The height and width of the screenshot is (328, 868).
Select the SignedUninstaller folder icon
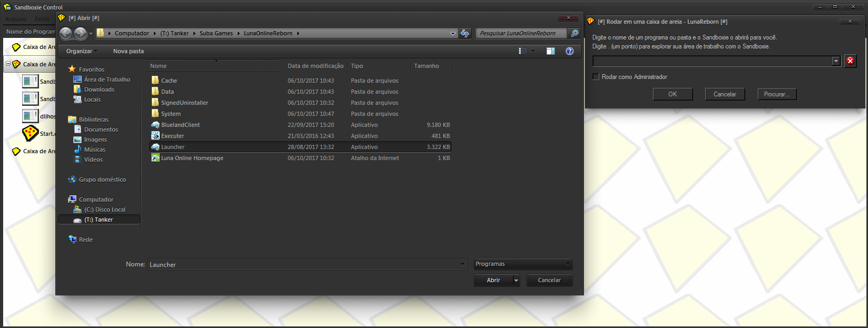(155, 103)
